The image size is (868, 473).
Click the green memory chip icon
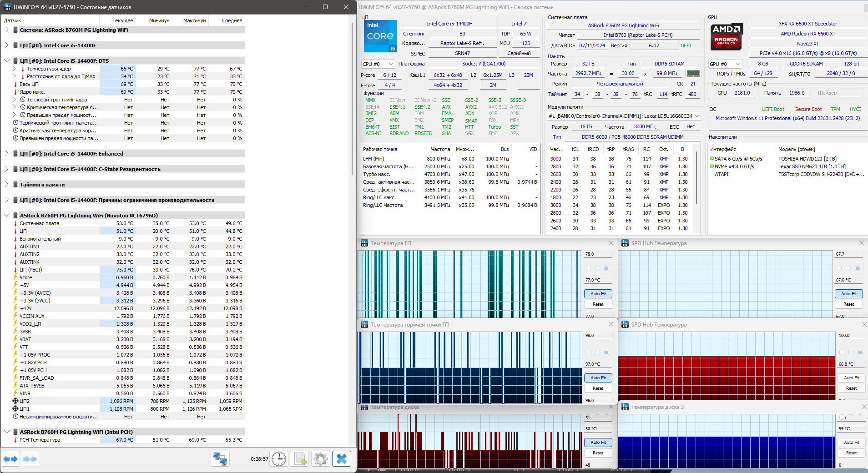pos(693,73)
